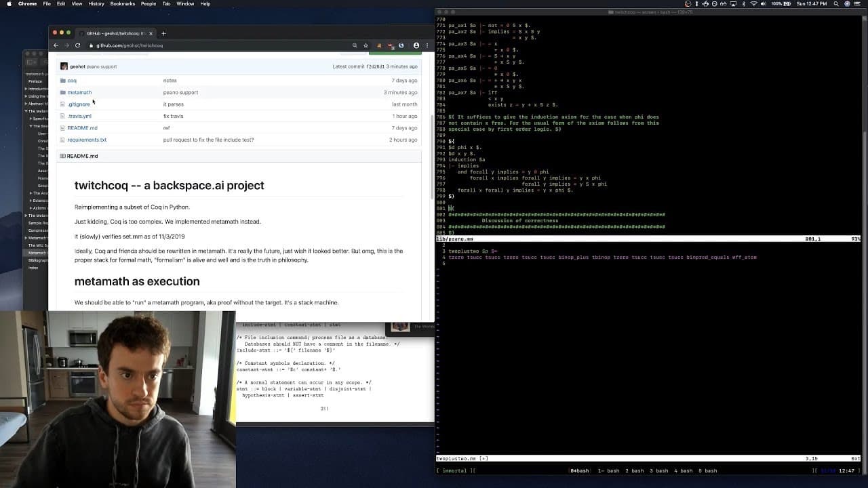Open the Edit menu
868x488 pixels.
click(x=61, y=4)
